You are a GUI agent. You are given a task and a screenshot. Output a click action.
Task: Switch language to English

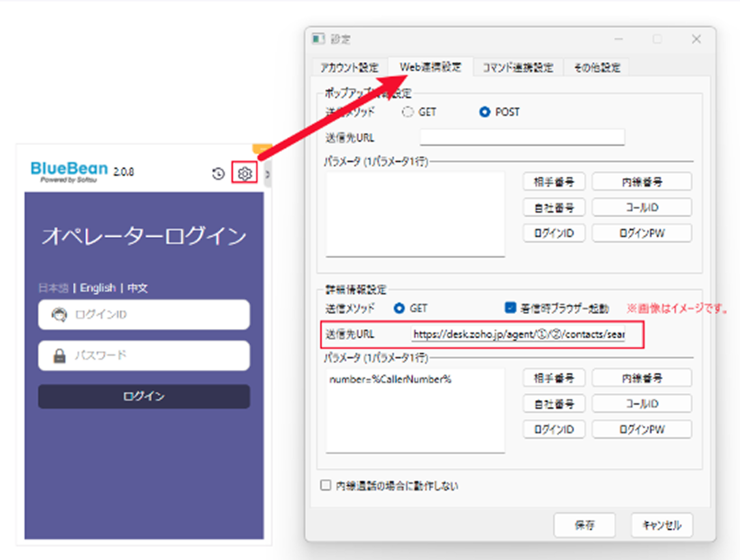(97, 288)
